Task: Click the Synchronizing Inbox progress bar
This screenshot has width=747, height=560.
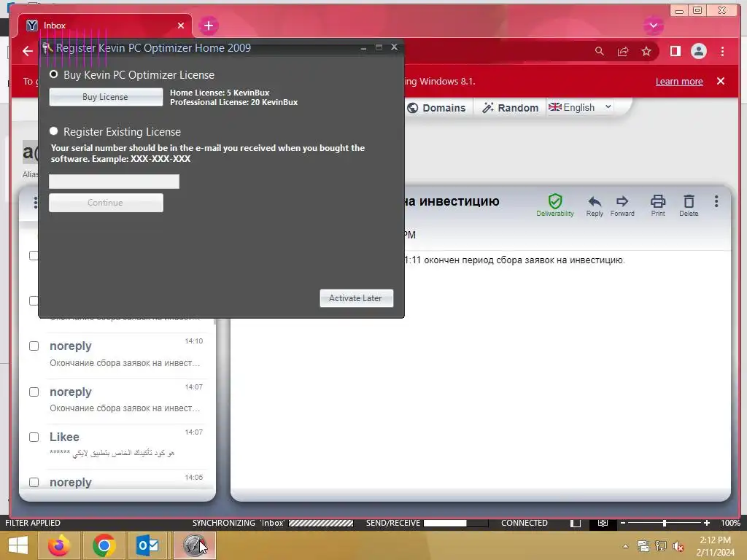Action: click(321, 523)
